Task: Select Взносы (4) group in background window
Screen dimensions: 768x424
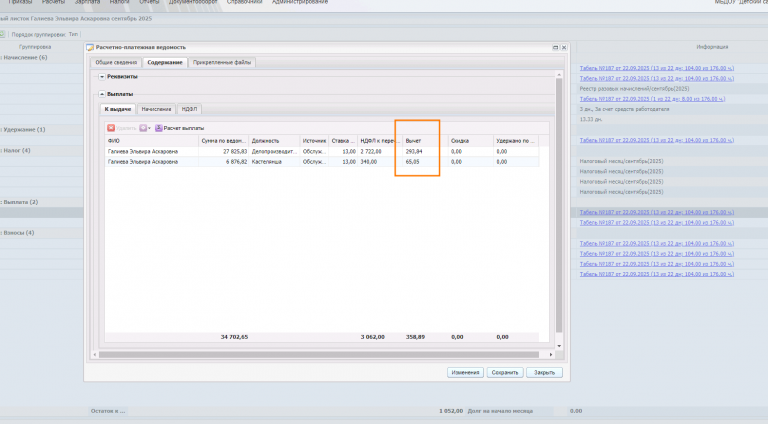Action: pyautogui.click(x=19, y=233)
